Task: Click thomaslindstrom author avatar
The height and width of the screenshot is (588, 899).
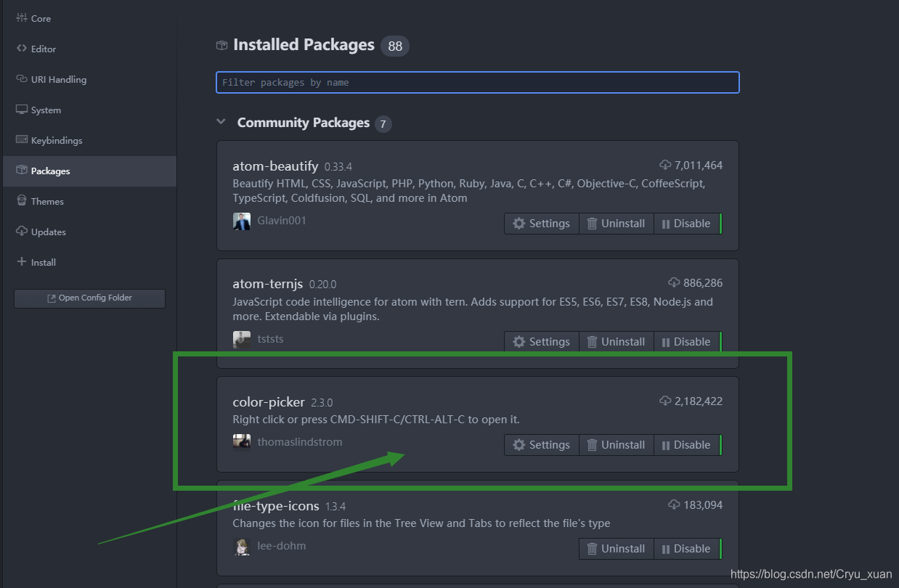Action: coord(242,442)
